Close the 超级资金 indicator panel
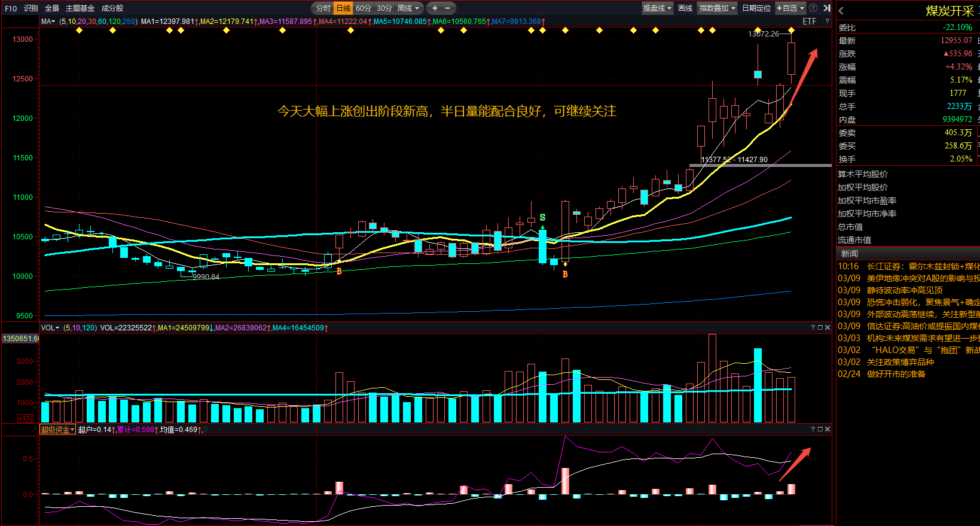 click(x=828, y=429)
